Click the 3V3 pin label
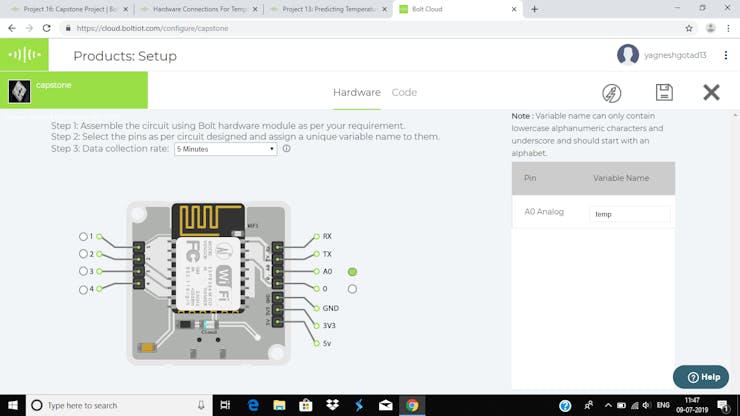The width and height of the screenshot is (740, 416). pyautogui.click(x=329, y=325)
